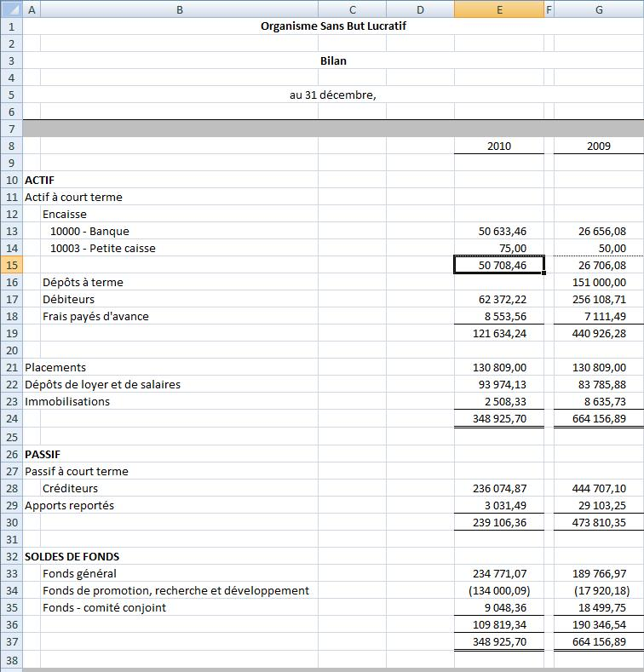The height and width of the screenshot is (672, 644).
Task: Select the 10000 - Banque label cell
Action: point(89,231)
